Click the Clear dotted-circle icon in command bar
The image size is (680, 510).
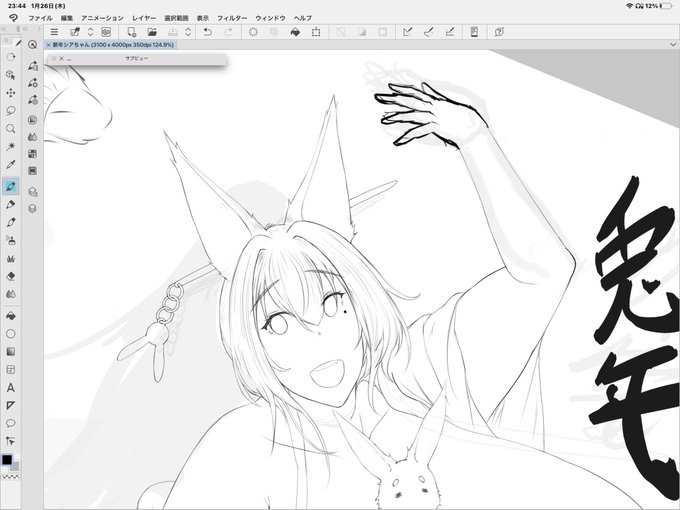click(253, 32)
